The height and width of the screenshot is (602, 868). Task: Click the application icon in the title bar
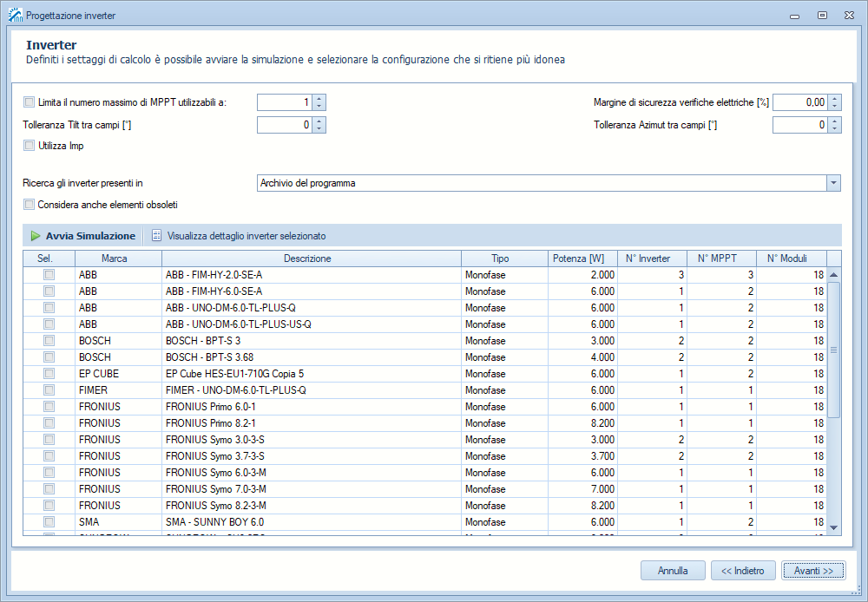[x=15, y=16]
